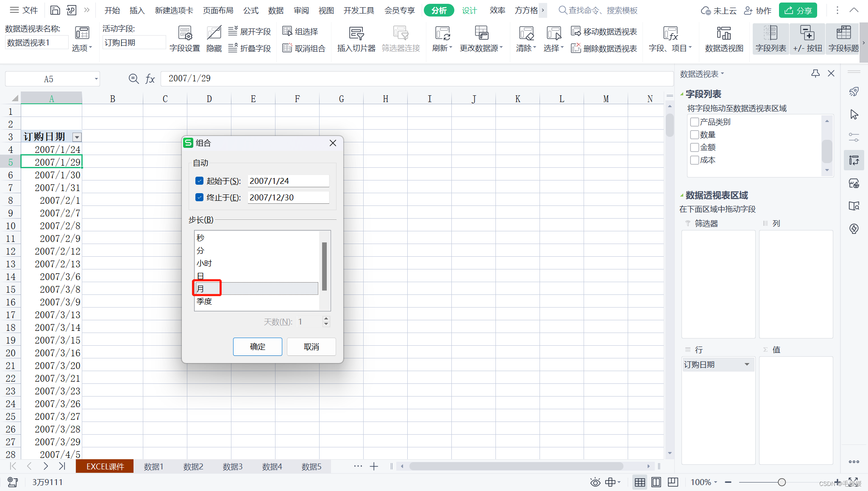Select 季度 in the step list

(x=204, y=301)
